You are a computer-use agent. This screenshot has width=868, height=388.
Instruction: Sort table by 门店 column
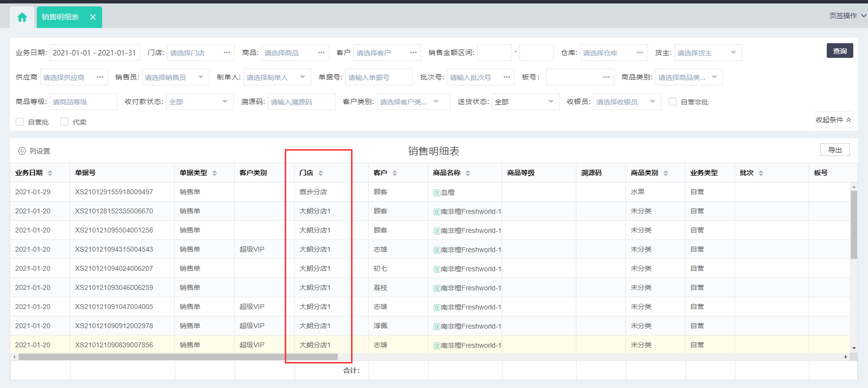[321, 173]
